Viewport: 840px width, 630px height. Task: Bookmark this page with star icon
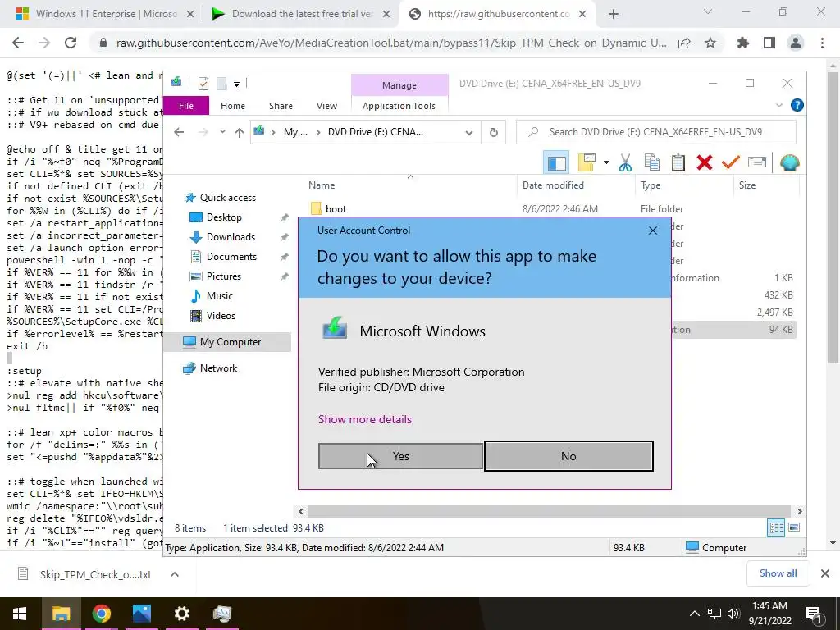(x=710, y=43)
